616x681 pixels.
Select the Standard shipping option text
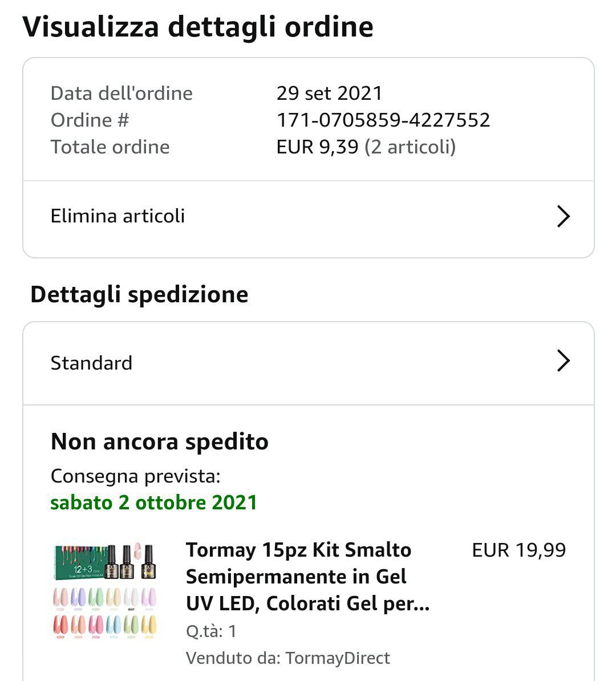[x=91, y=363]
